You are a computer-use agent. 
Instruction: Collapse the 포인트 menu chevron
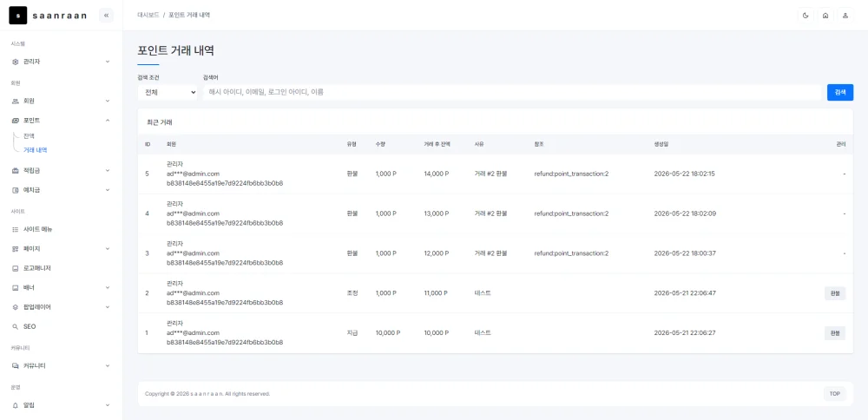(x=108, y=121)
